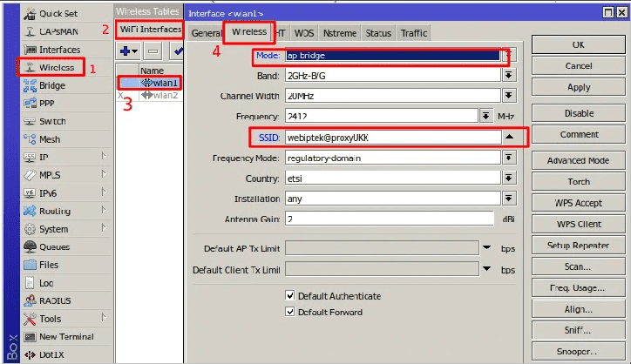631x364 pixels.
Task: Switch to the Nstreme tab
Action: [x=338, y=33]
